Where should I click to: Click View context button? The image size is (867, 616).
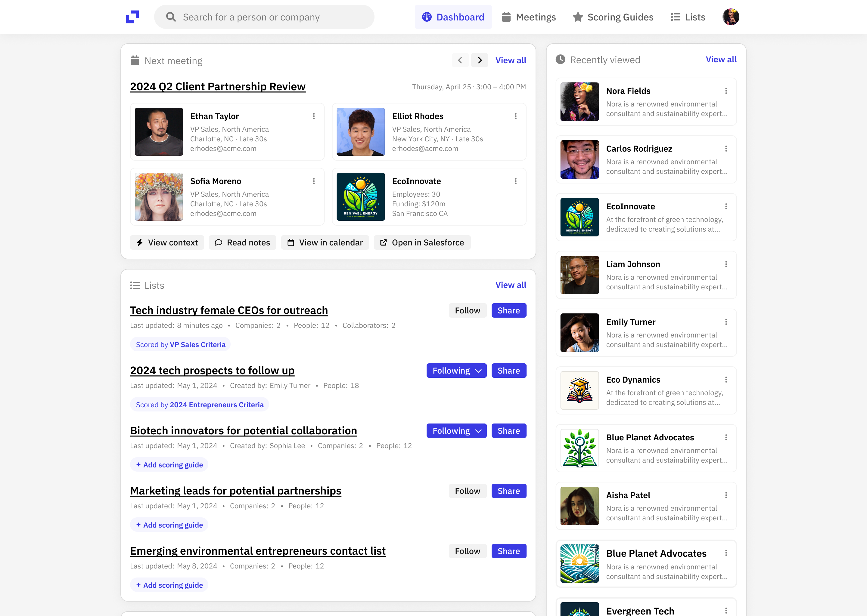(x=167, y=242)
